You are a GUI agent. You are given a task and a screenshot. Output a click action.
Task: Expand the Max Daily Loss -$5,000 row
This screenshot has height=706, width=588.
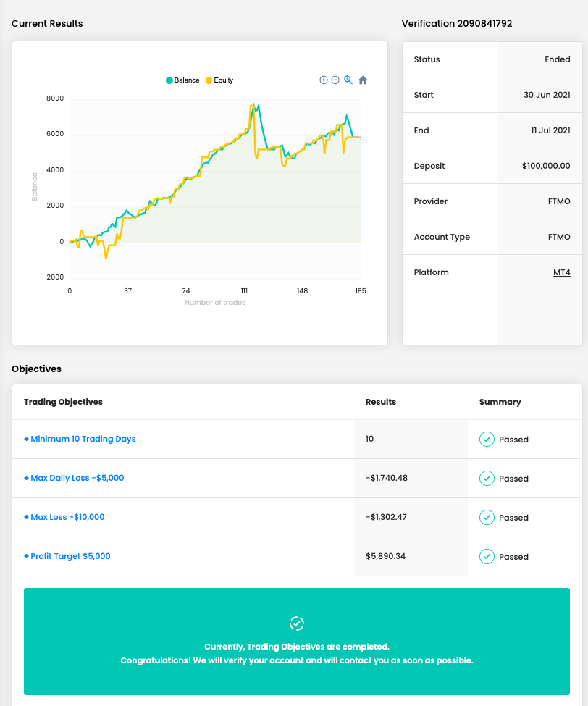coord(74,478)
